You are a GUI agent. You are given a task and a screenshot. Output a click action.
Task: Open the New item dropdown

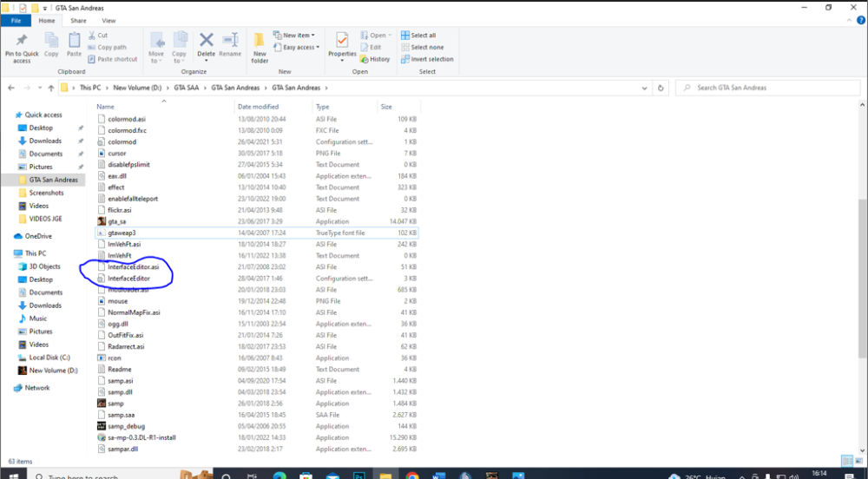pos(294,36)
